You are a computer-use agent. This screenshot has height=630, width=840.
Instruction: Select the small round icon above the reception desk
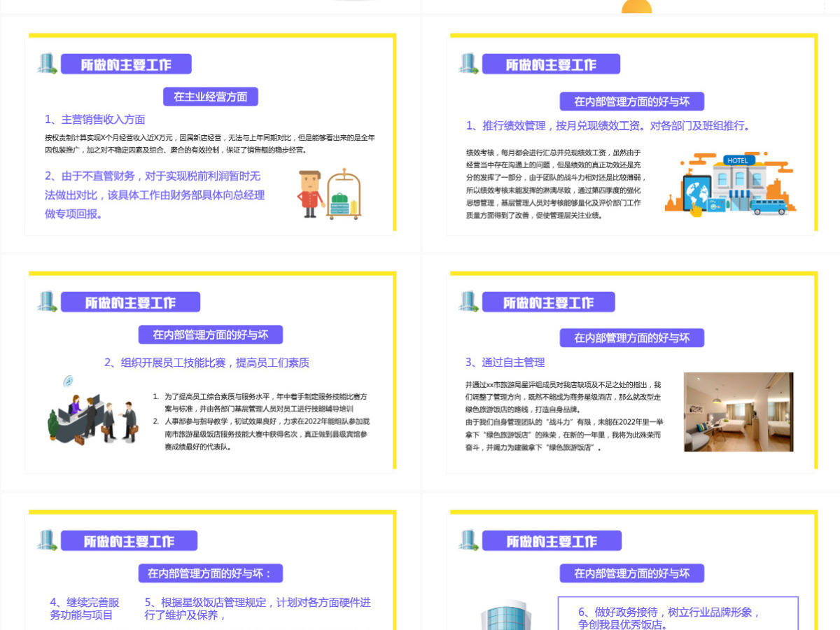(x=69, y=381)
